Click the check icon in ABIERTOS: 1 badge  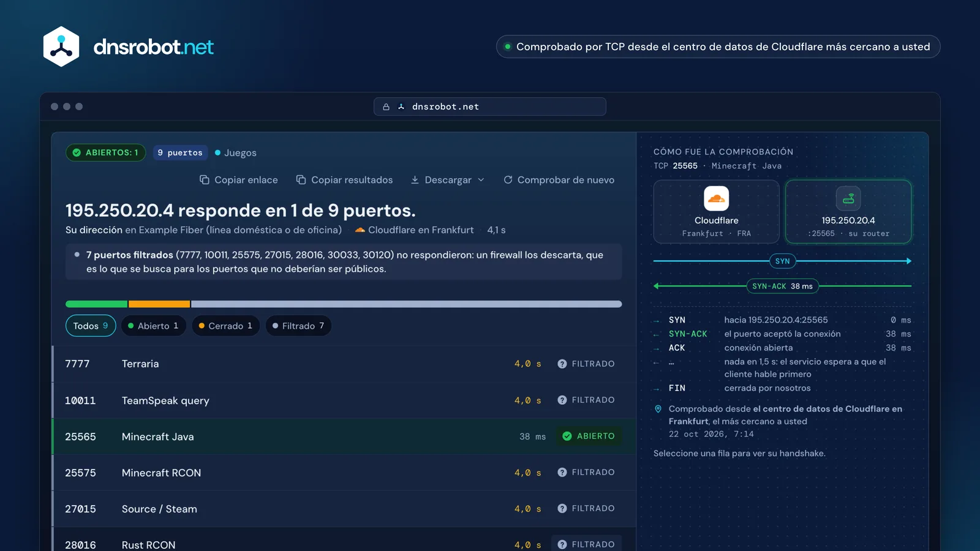coord(77,152)
